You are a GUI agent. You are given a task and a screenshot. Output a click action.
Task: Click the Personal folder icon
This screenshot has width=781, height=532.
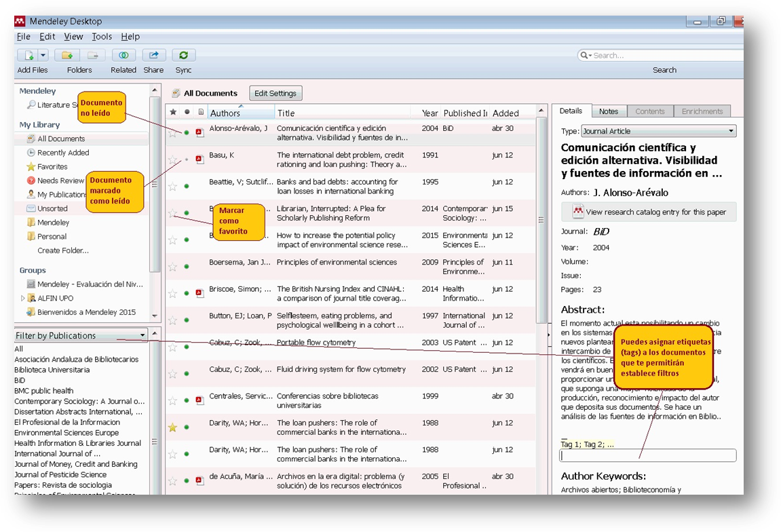[x=31, y=236]
